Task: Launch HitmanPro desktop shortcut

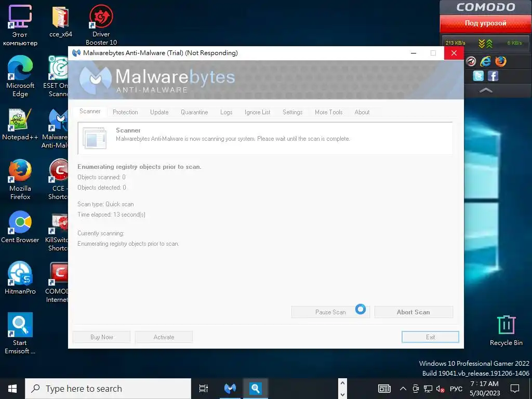Action: tap(20, 278)
